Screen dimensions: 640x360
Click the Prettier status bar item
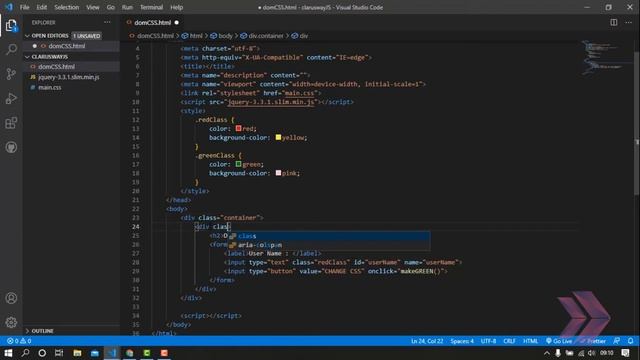pos(593,341)
